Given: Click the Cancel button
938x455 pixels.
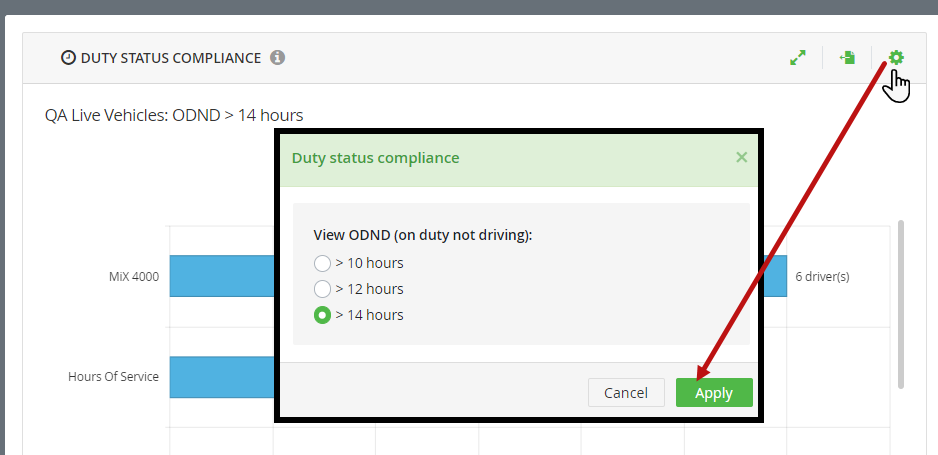Looking at the screenshot, I should coord(626,393).
